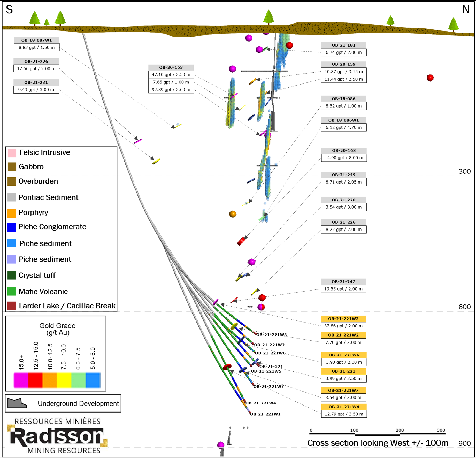Click the orange sphere marker
The image size is (476, 458).
point(233,214)
